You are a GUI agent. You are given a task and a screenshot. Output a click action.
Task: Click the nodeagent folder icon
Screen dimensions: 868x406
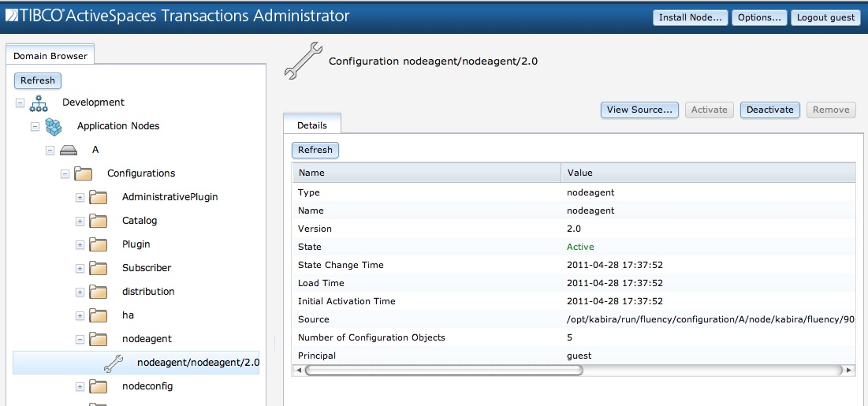(x=98, y=339)
